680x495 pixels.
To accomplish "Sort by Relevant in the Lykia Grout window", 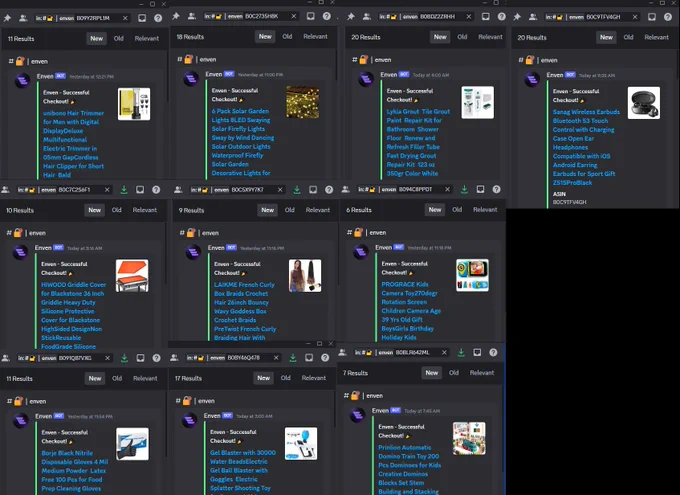I will pyautogui.click(x=490, y=37).
